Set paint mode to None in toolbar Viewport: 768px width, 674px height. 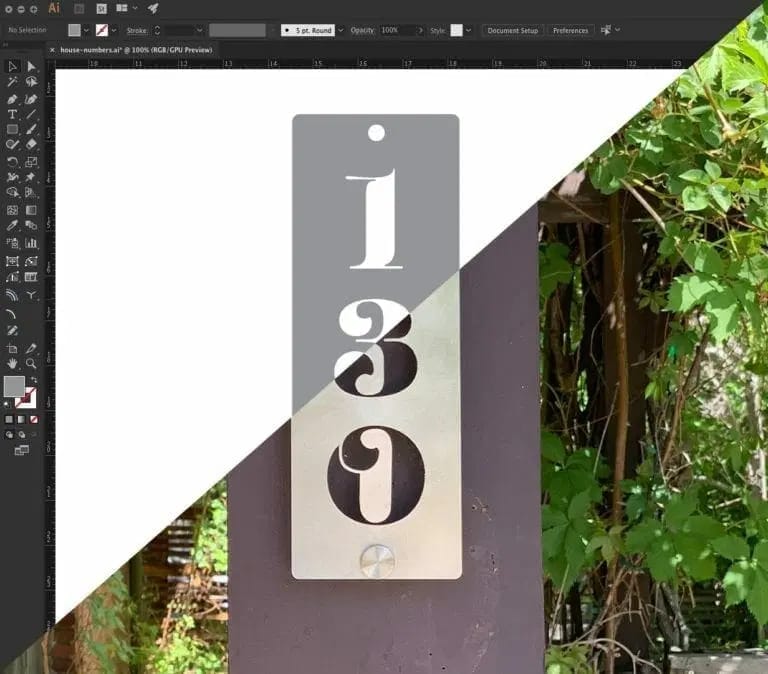(x=33, y=419)
